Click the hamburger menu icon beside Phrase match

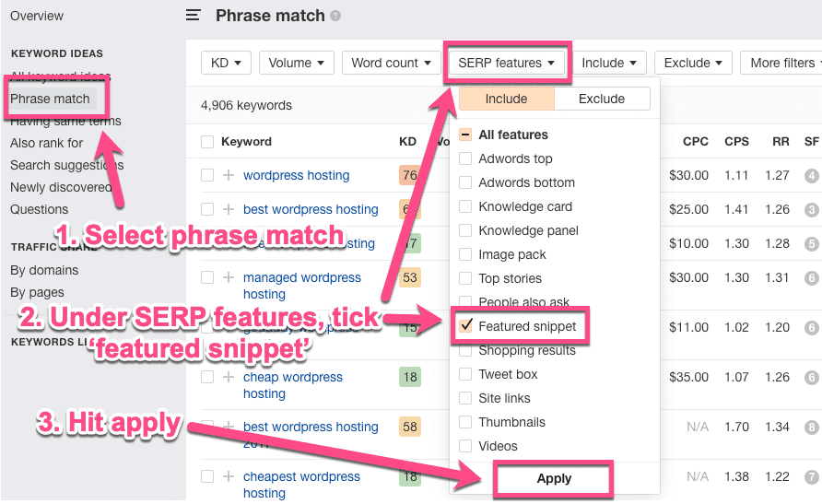[194, 15]
